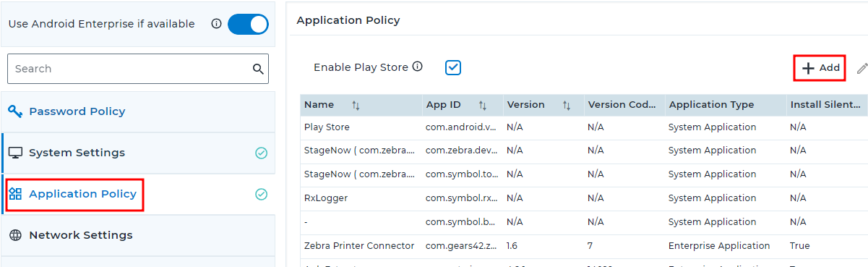Select the Play Store row name
This screenshot has width=868, height=267.
tap(327, 127)
